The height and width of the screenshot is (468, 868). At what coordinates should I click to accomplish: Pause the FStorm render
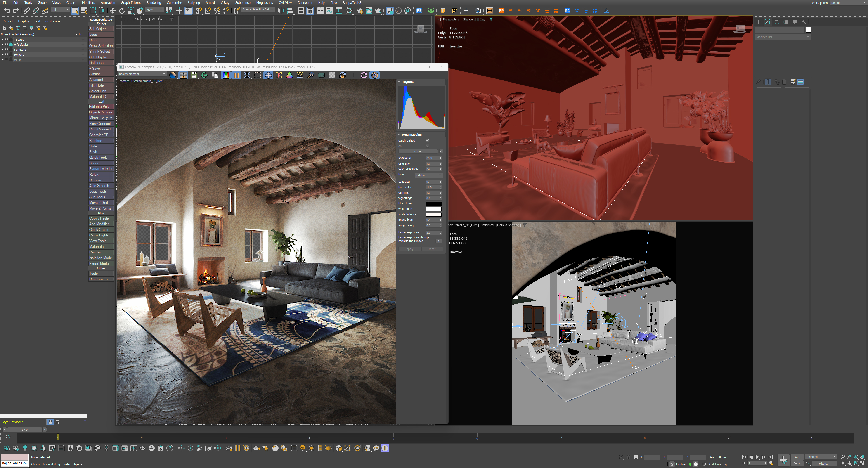point(237,75)
